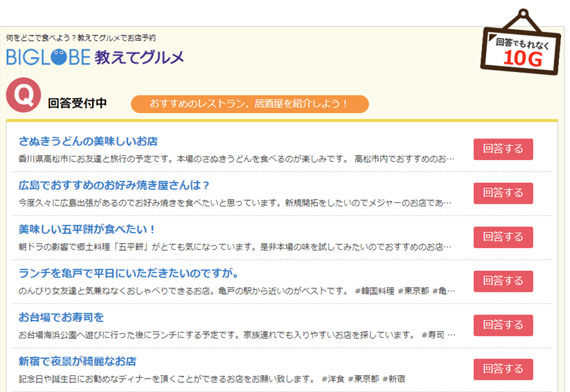Image resolution: width=570 pixels, height=392 pixels.
Task: Open question お台場でお寿司を
Action: coord(61,317)
